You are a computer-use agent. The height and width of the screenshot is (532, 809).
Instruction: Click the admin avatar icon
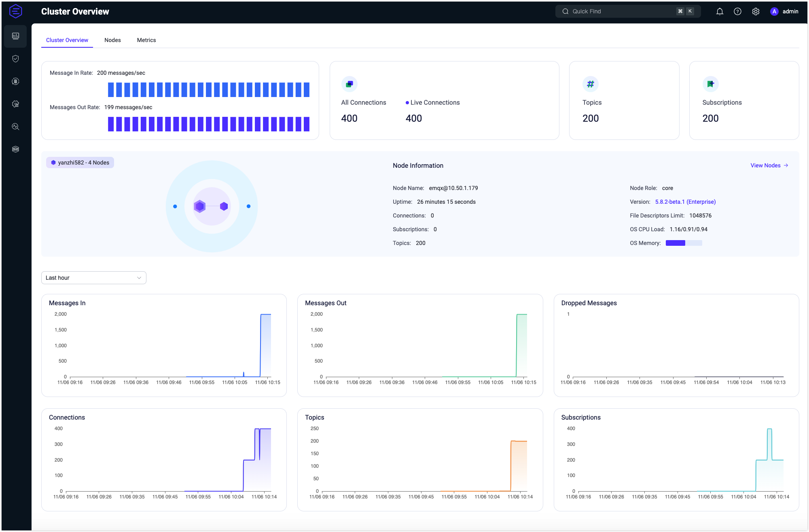point(774,11)
